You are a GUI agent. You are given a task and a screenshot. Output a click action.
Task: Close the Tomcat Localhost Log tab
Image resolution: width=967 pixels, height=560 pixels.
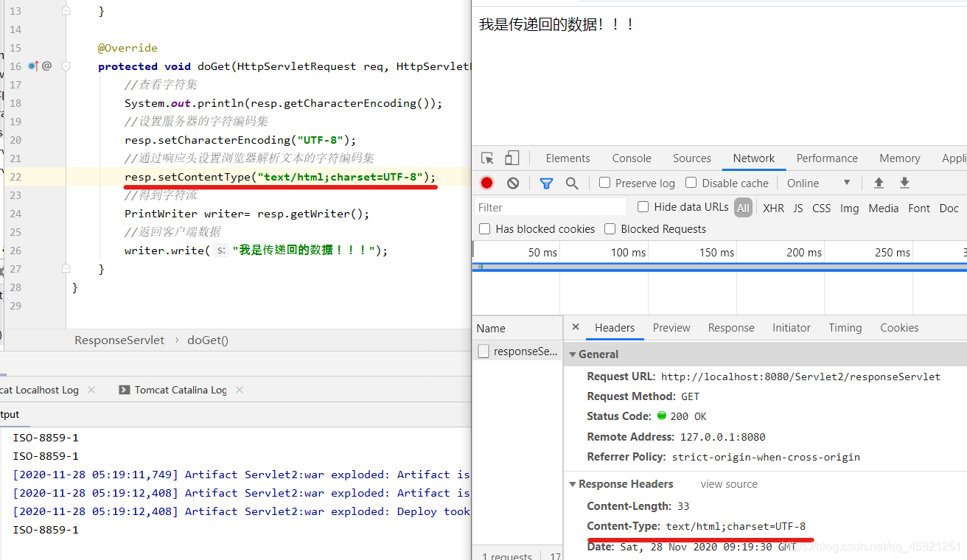tap(91, 390)
